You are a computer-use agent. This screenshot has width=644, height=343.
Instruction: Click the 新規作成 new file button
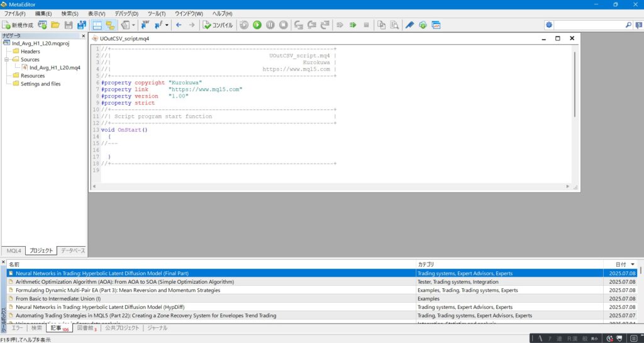tap(18, 25)
